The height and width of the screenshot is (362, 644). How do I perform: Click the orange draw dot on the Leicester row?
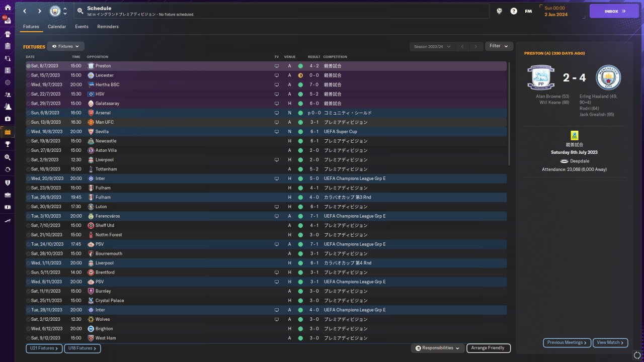pyautogui.click(x=300, y=75)
